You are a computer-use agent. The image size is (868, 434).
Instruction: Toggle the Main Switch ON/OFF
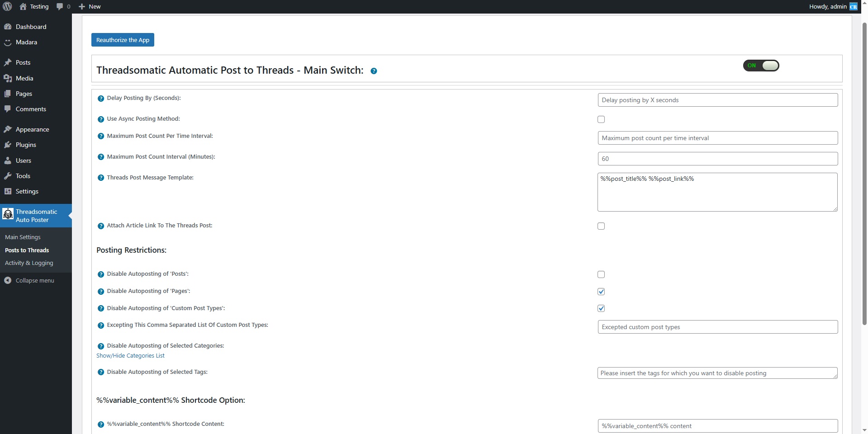761,66
